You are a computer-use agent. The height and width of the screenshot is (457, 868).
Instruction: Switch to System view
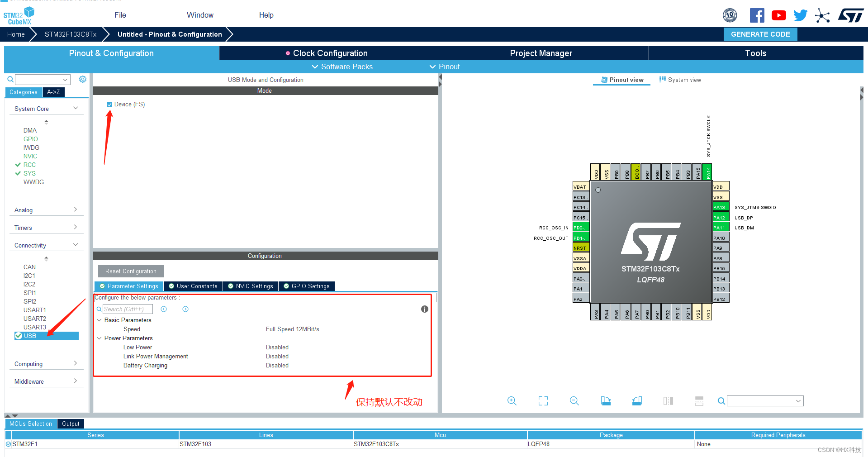(x=680, y=80)
